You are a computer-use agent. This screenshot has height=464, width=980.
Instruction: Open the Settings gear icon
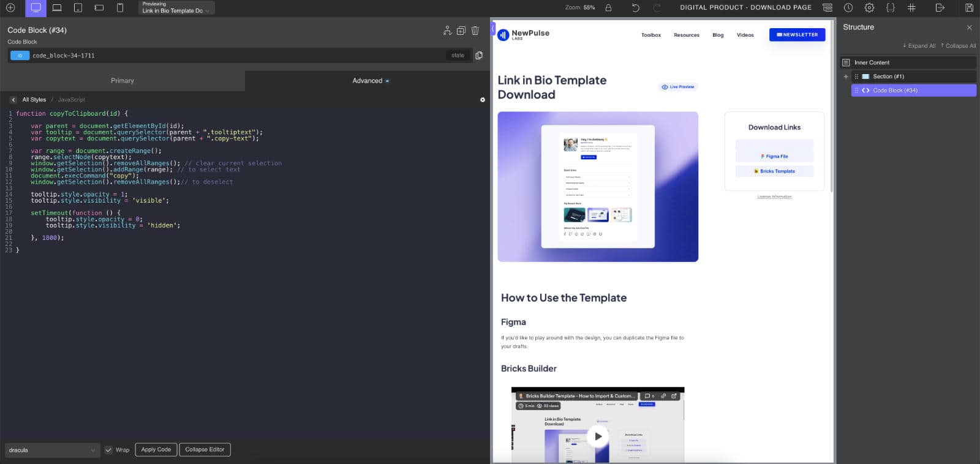click(869, 8)
